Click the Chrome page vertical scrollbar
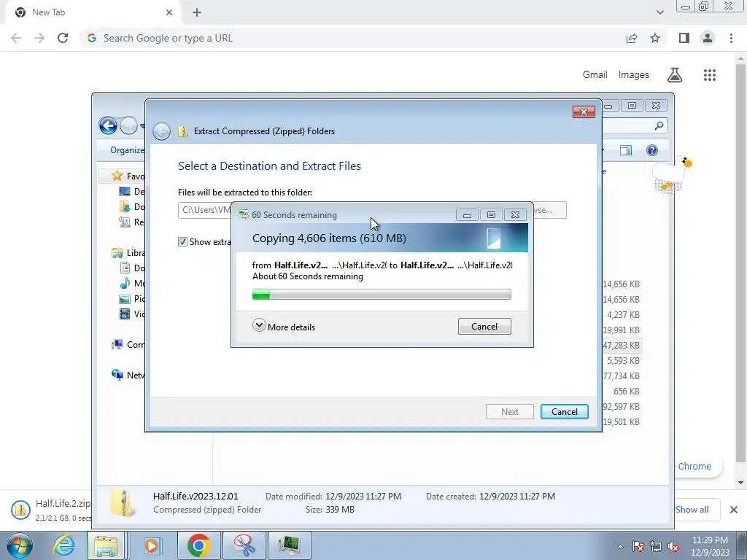The width and height of the screenshot is (747, 560). click(x=740, y=262)
